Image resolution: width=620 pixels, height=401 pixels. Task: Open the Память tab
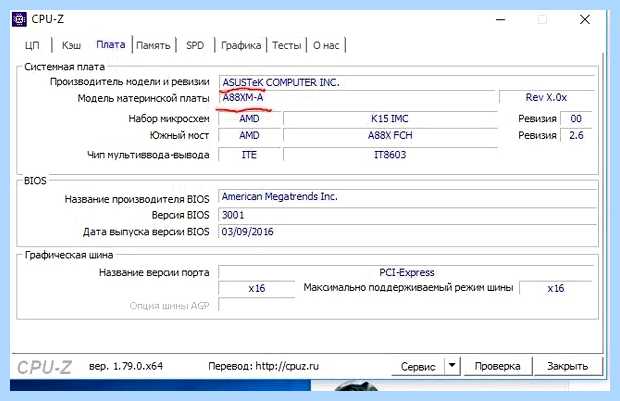tap(153, 45)
